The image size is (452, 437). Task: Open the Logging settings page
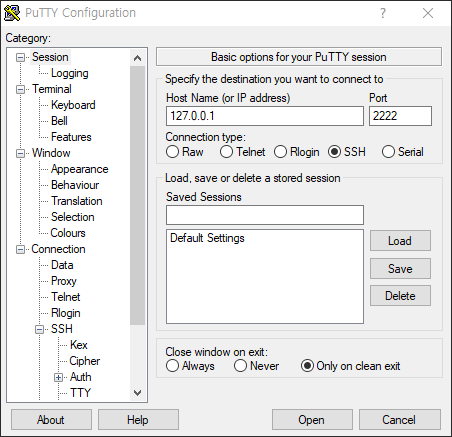click(x=70, y=73)
